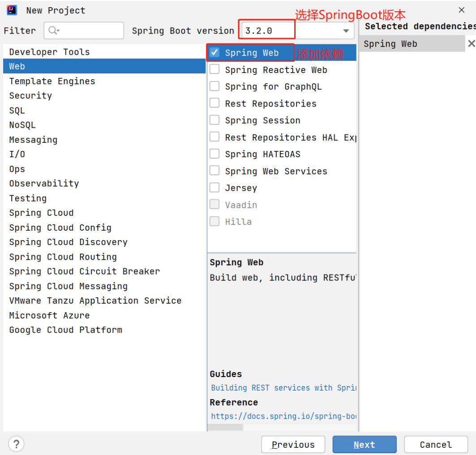Screen dimensions: 476x455
Task: Choose VMware Tanzu Application Service
Action: [104, 300]
